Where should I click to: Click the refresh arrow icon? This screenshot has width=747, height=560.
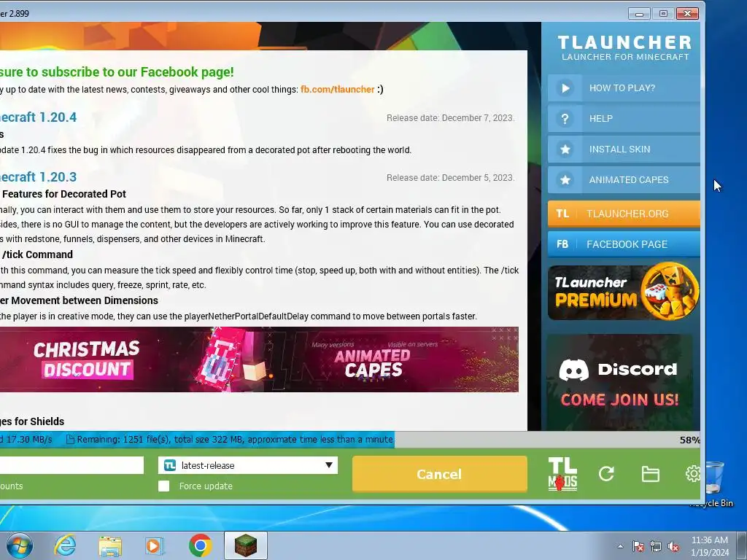click(606, 473)
